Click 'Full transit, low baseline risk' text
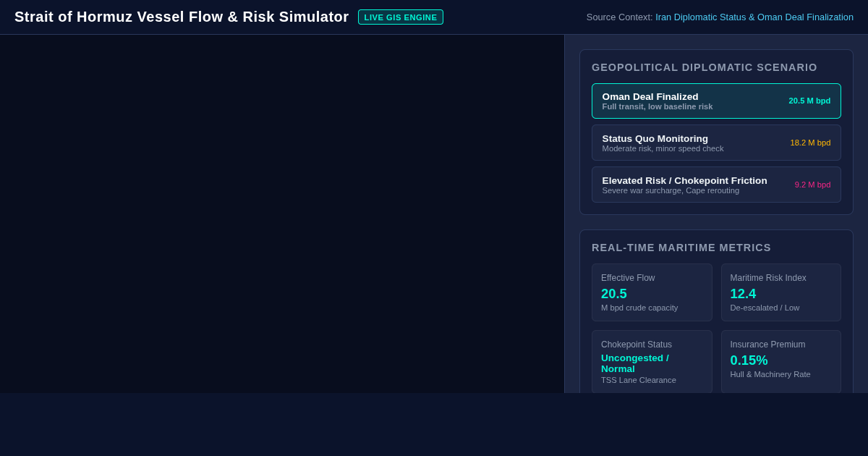 tap(658, 106)
